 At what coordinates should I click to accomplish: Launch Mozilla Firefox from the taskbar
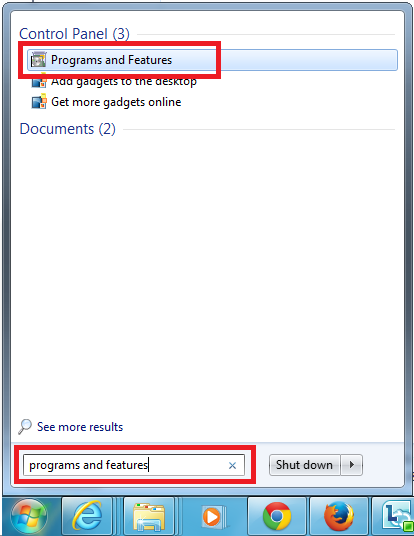(x=339, y=516)
